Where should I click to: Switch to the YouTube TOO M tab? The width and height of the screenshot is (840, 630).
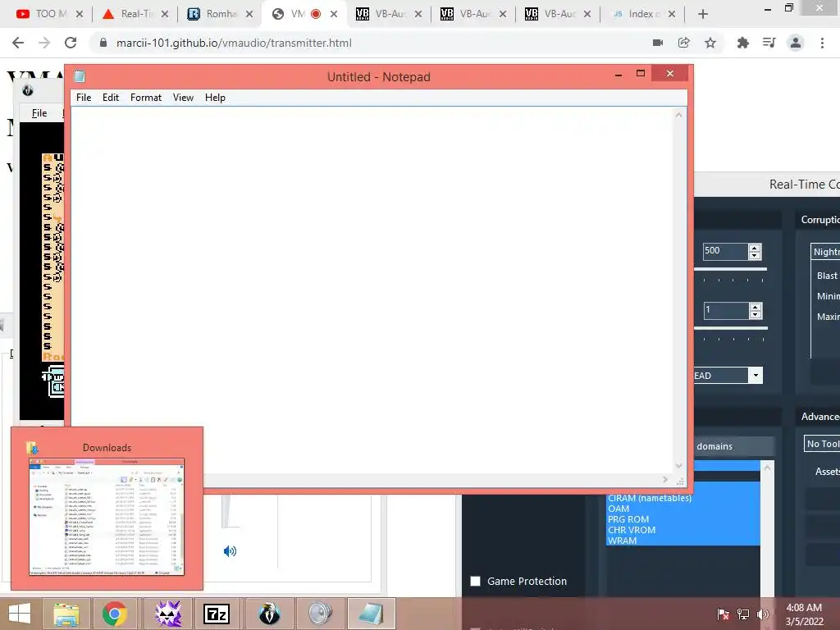pyautogui.click(x=49, y=14)
